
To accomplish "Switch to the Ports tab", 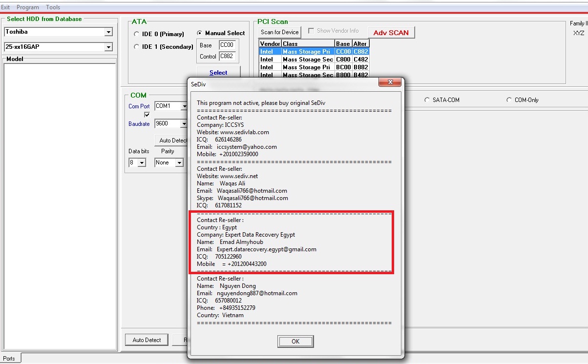I will click(10, 359).
